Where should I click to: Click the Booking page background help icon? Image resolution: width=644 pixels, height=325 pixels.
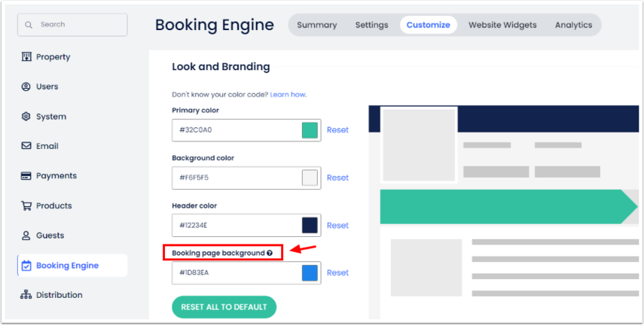point(270,254)
